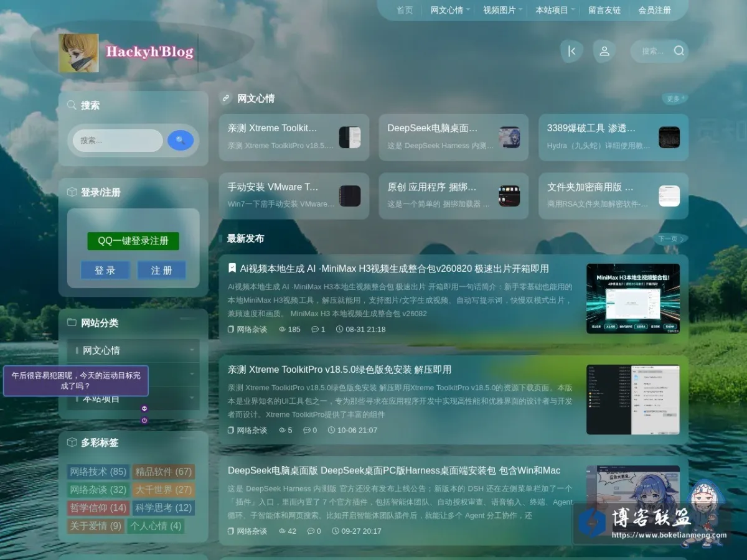Image resolution: width=747 pixels, height=560 pixels.
Task: Open thumbnail icon of 亲测 Xtreme Toolkit card
Action: [350, 137]
